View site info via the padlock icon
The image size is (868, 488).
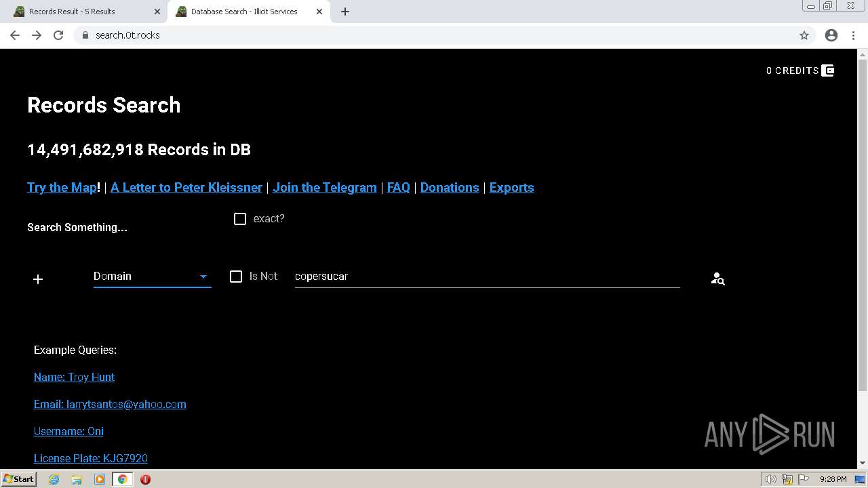(85, 35)
